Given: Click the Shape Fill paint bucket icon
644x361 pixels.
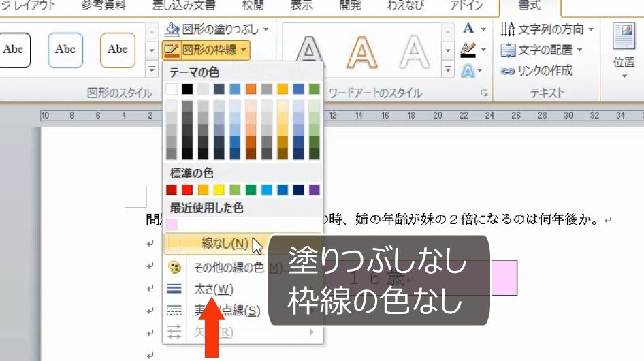Looking at the screenshot, I should point(172,29).
